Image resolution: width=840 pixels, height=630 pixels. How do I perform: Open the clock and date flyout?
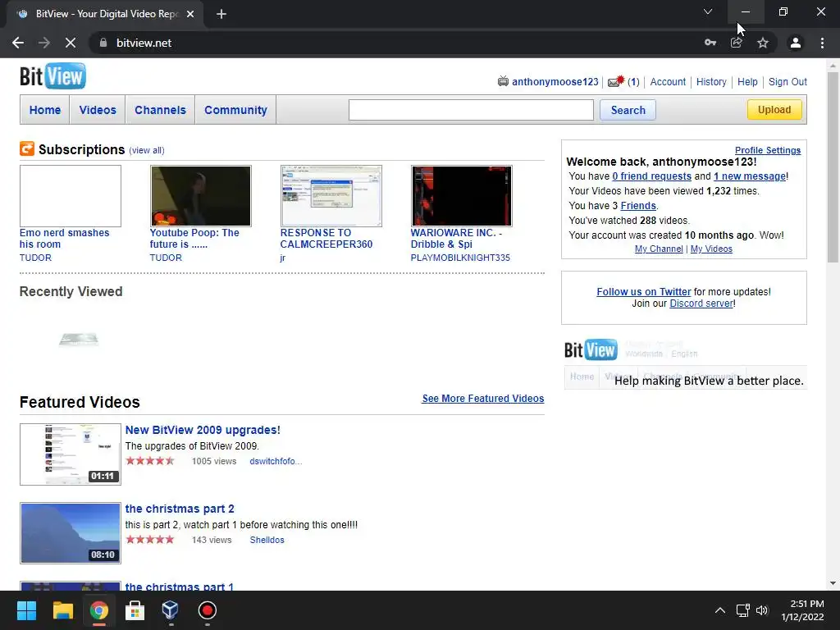point(802,610)
